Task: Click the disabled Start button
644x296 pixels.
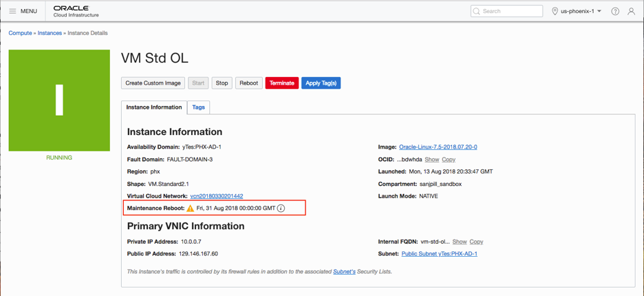Action: (198, 83)
